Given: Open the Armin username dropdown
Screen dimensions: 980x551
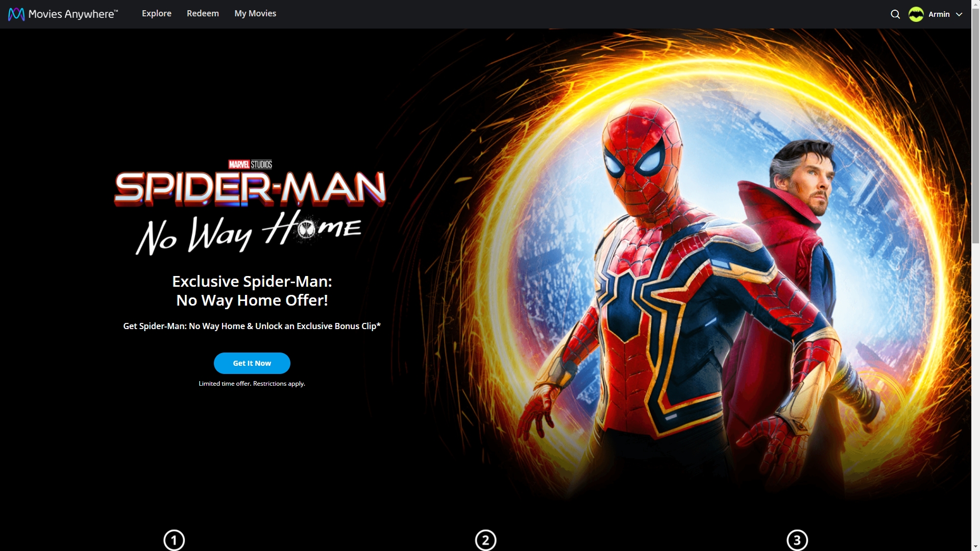Looking at the screenshot, I should click(x=939, y=14).
